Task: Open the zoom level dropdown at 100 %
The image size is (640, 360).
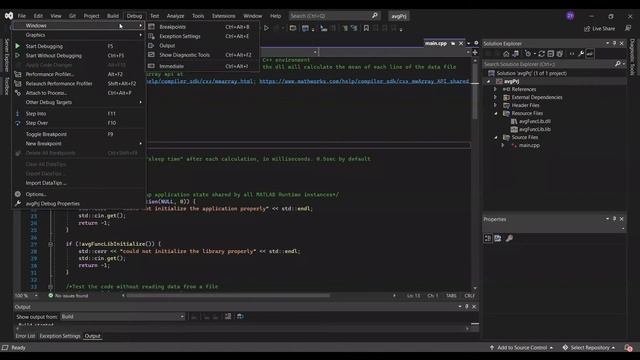Action: tap(36, 296)
